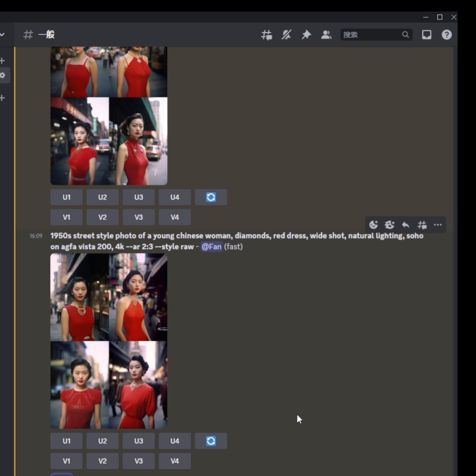Click the help question mark icon

pyautogui.click(x=446, y=35)
